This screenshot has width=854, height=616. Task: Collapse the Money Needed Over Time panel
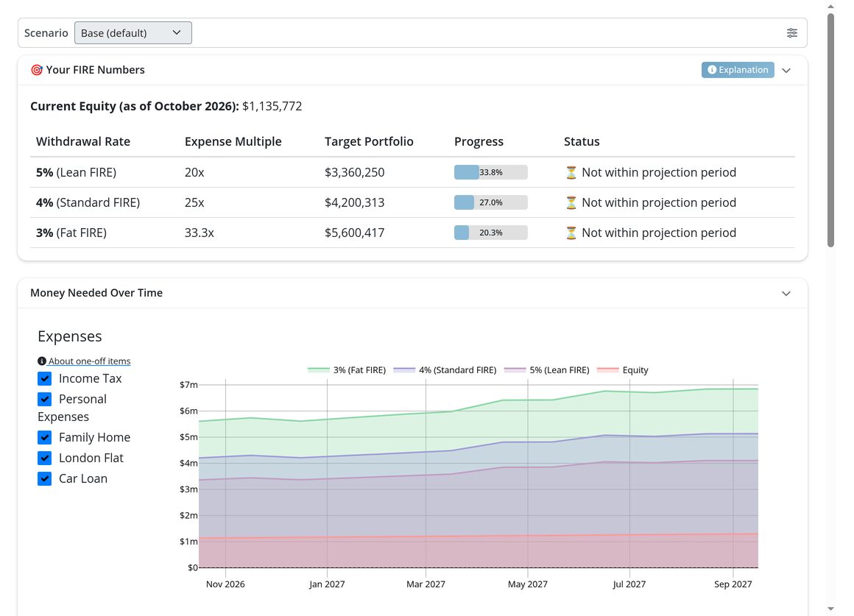pos(786,294)
